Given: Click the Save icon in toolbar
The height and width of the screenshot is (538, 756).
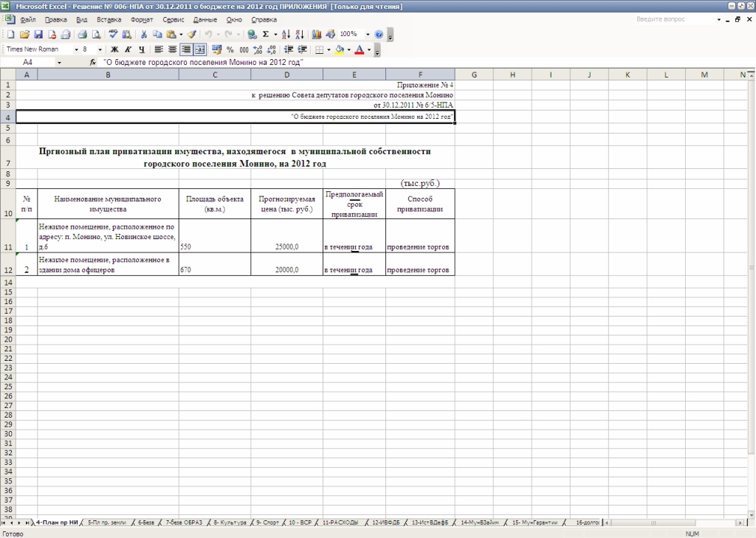Looking at the screenshot, I should coord(38,35).
